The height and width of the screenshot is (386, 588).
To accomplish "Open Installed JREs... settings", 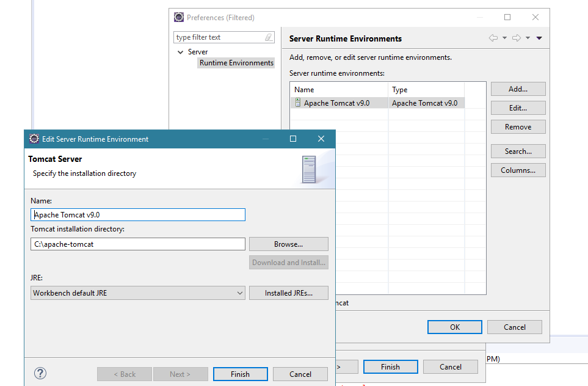I will coord(288,293).
